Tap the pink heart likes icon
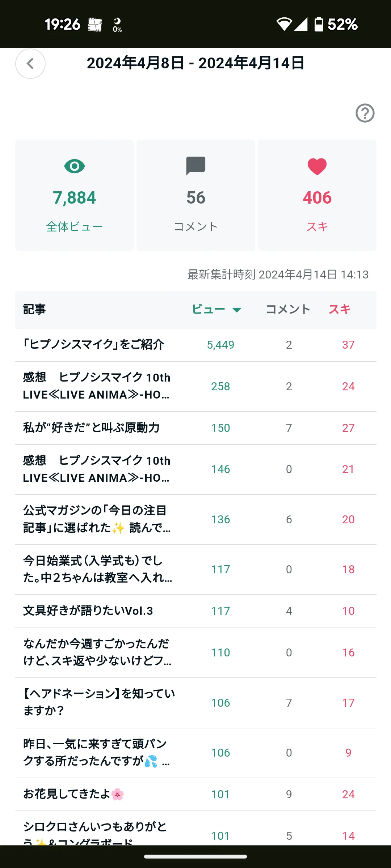This screenshot has height=868, width=391. coord(317,167)
